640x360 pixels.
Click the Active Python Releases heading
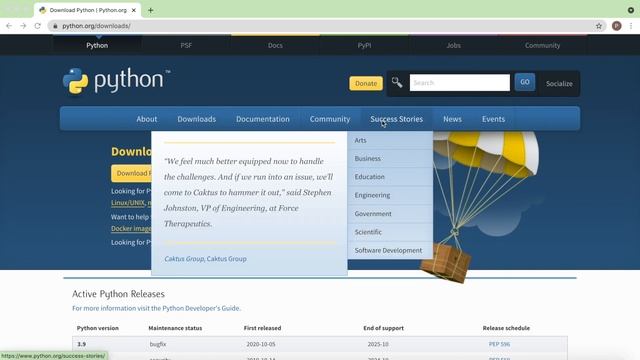pos(118,294)
